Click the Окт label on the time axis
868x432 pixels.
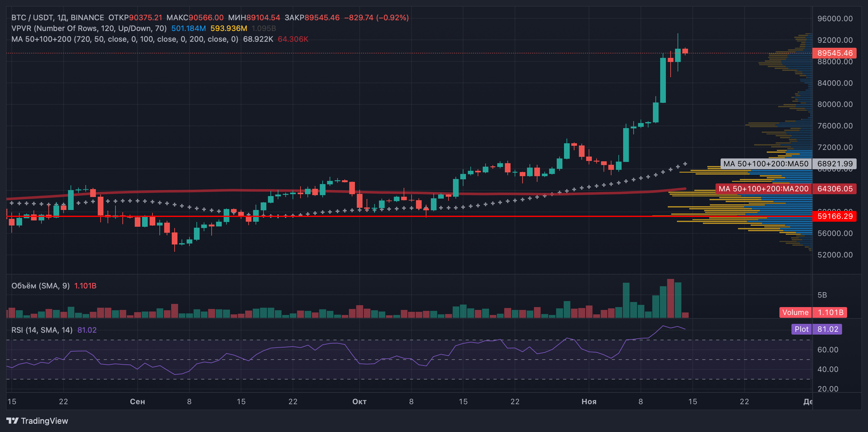(359, 401)
